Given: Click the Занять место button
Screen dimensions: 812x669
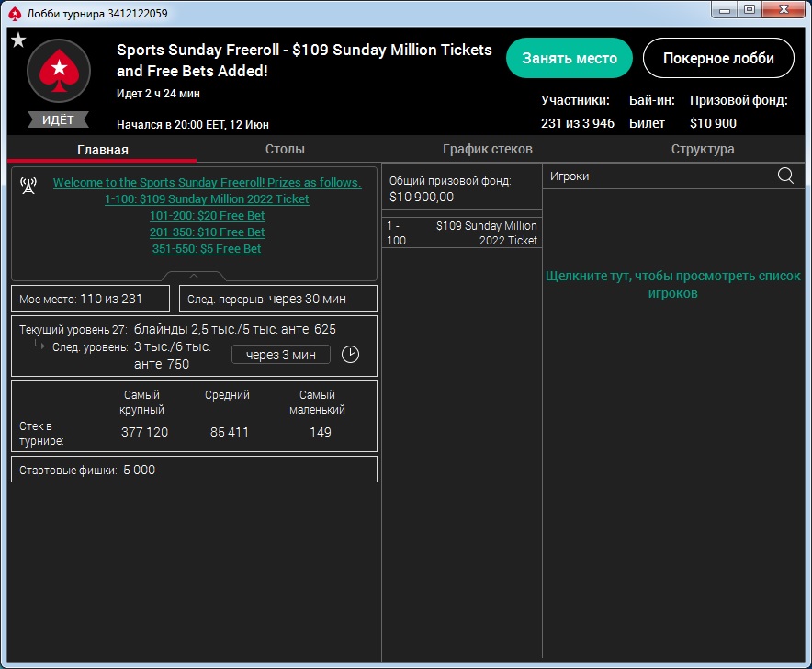Looking at the screenshot, I should (570, 58).
